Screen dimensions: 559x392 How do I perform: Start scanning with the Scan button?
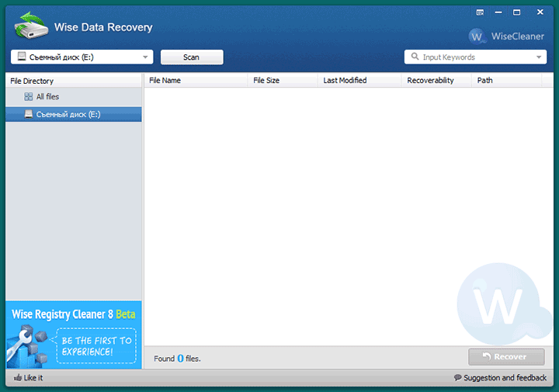(192, 57)
